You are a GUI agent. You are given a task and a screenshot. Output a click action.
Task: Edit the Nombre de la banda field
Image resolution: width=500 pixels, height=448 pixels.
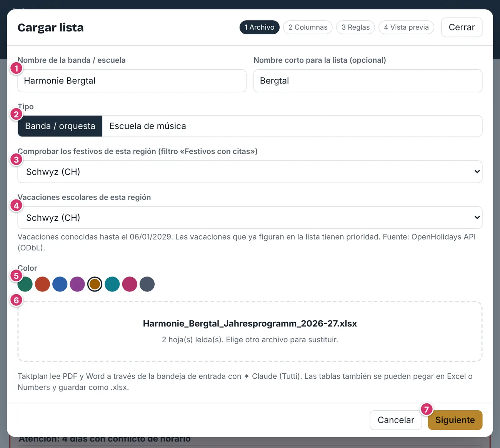[132, 81]
